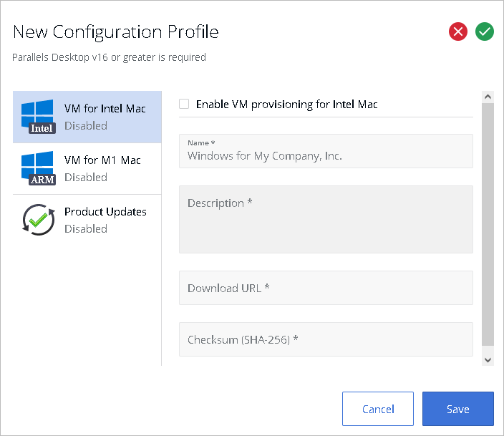This screenshot has width=504, height=436.
Task: Click into the Description text area
Action: [326, 219]
